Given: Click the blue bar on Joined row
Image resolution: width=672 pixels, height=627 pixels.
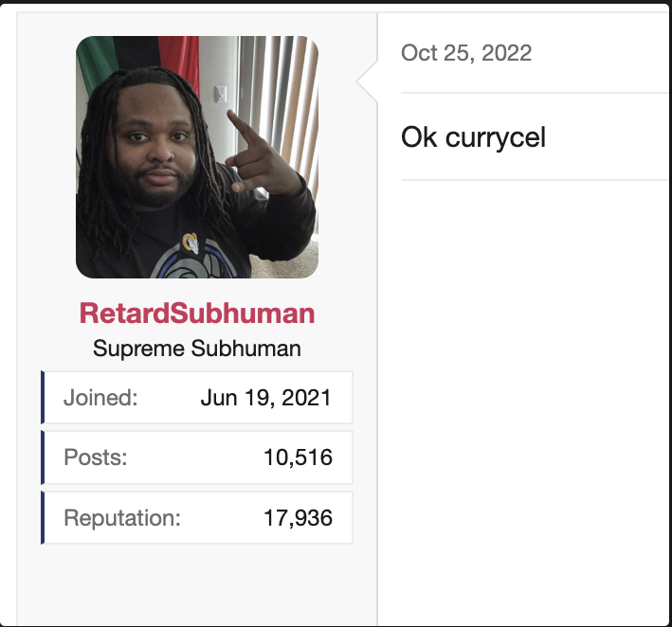Looking at the screenshot, I should (43, 398).
